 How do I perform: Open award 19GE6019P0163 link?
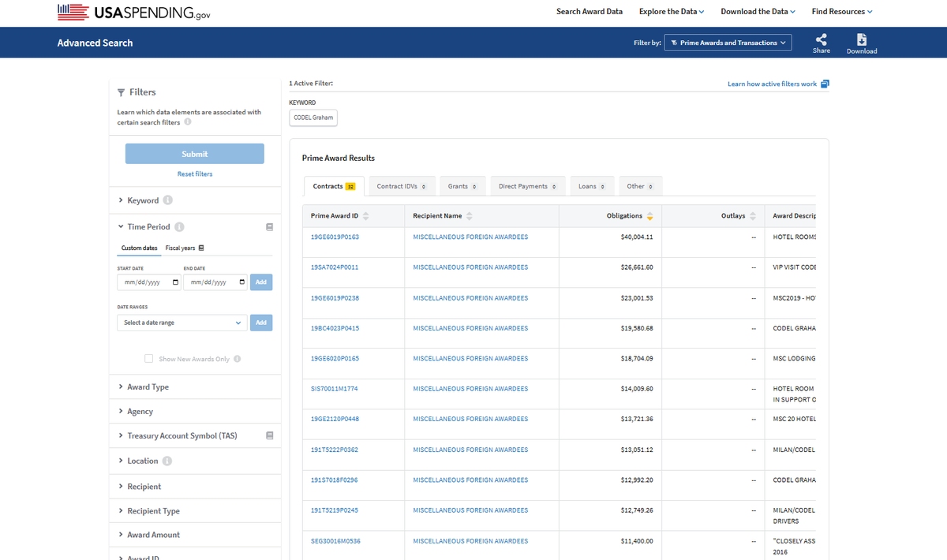[335, 237]
